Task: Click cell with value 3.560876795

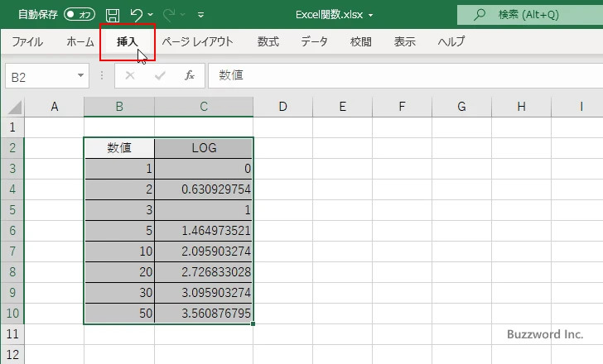Action: click(204, 314)
